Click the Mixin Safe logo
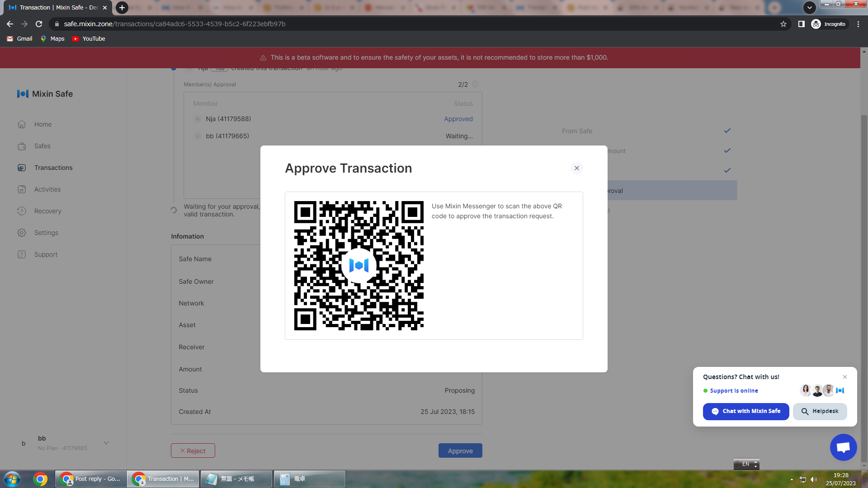The image size is (868, 488). (x=45, y=94)
